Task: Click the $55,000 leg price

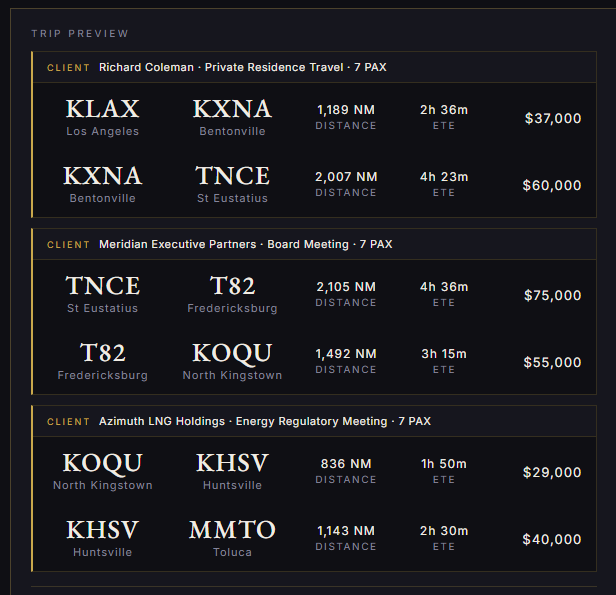Action: click(552, 362)
